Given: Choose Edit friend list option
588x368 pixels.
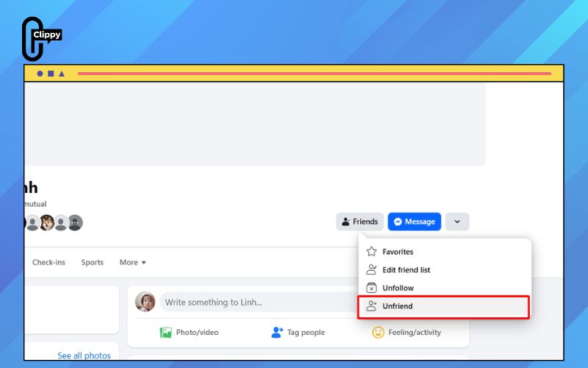Looking at the screenshot, I should click(x=445, y=269).
